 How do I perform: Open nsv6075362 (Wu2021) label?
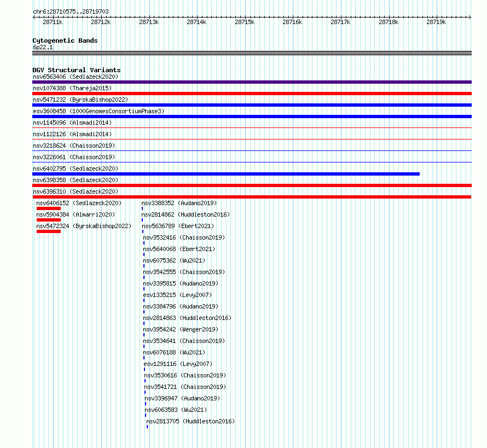174,260
